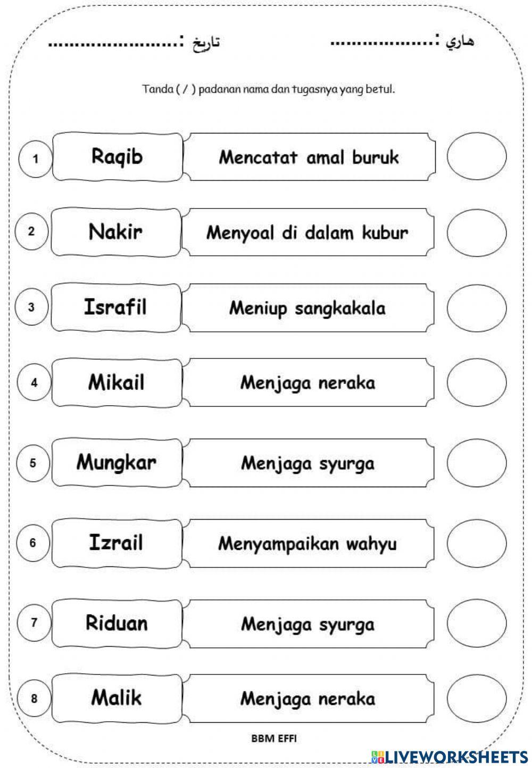Tick the answer oval in the Malik row

[476, 698]
